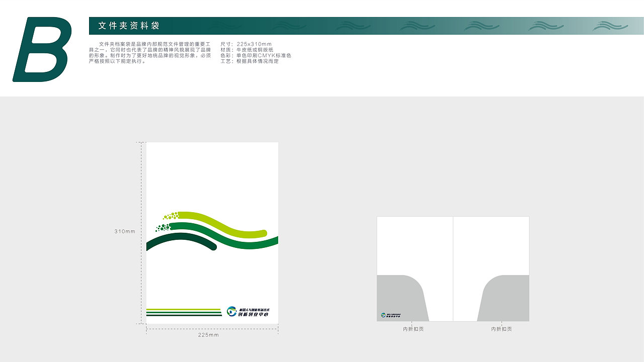644x362 pixels.
Task: Click the process line 工艺：根据具体情况而定
Action: 250,61
